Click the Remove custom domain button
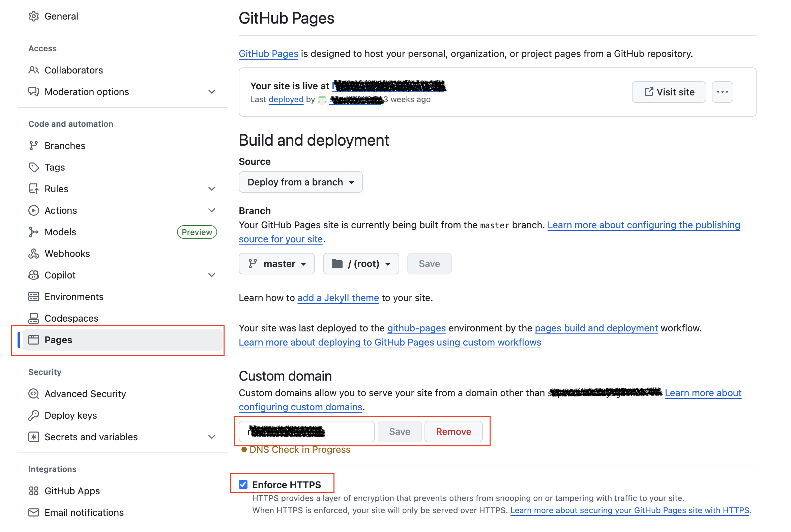This screenshot has height=532, width=791. (x=453, y=432)
